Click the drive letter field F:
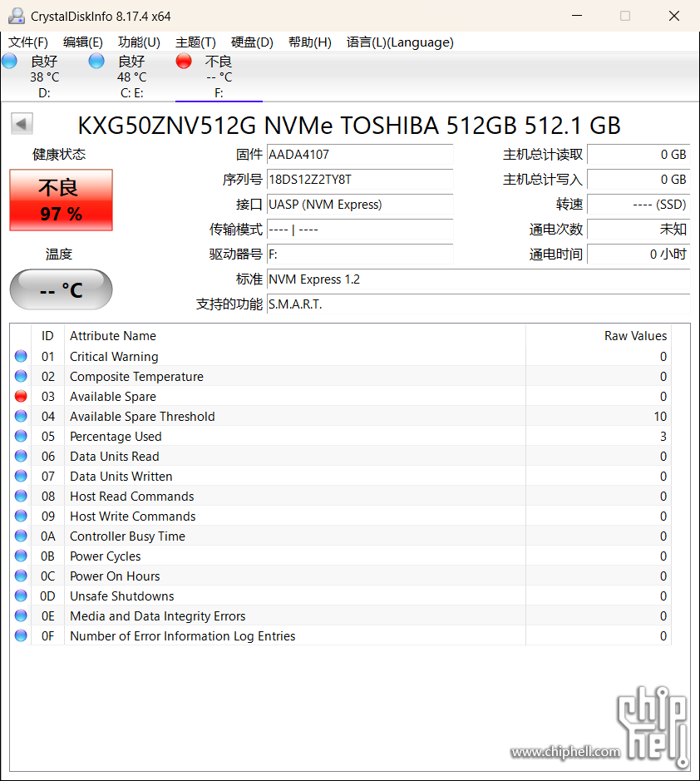This screenshot has width=700, height=781. click(360, 254)
